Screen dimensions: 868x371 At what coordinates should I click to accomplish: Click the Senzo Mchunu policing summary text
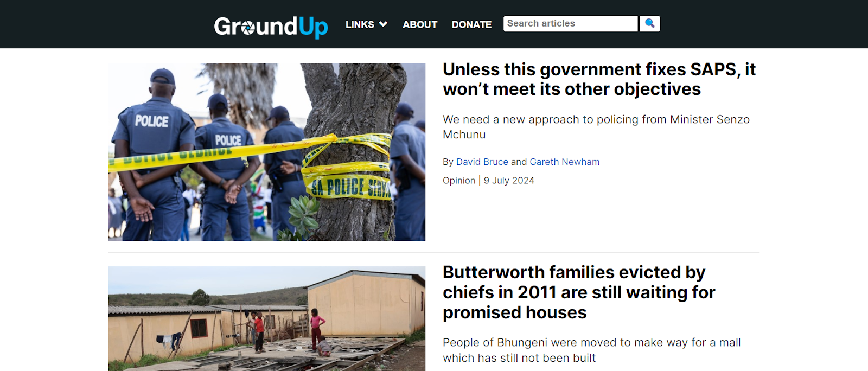(x=596, y=127)
